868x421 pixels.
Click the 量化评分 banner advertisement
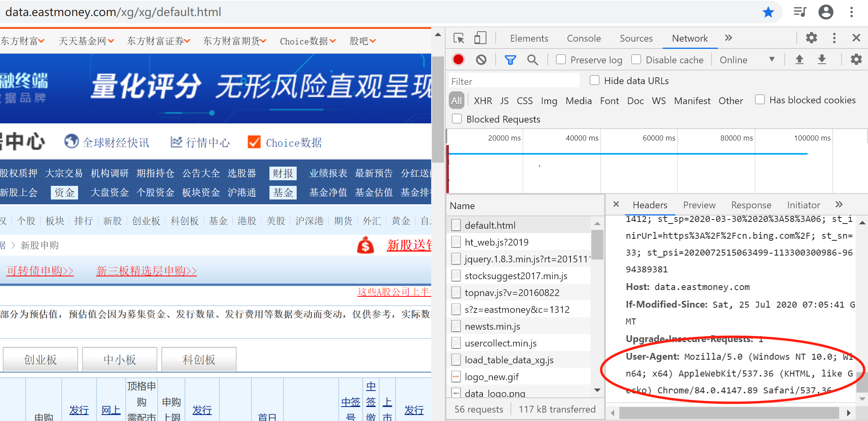click(x=215, y=88)
